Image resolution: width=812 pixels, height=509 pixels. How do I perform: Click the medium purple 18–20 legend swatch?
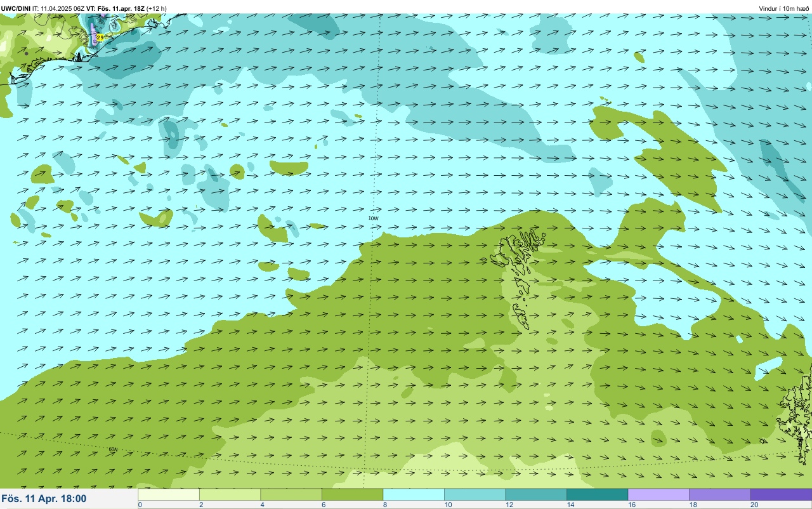click(719, 494)
